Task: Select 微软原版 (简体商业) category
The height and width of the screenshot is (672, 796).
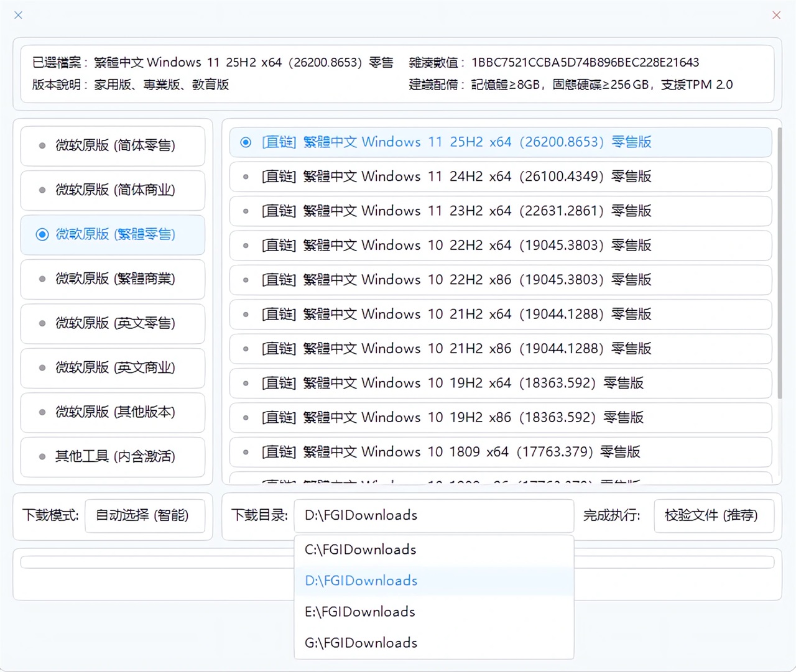Action: [x=113, y=190]
